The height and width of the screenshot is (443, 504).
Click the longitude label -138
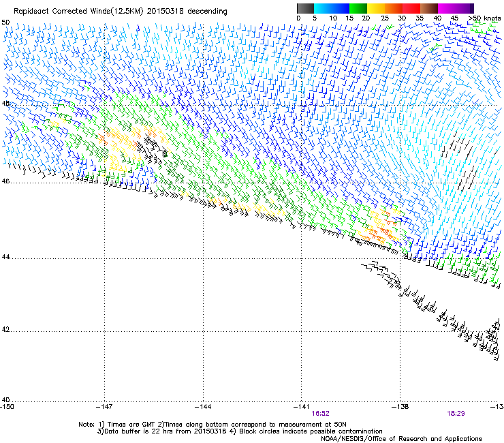pos(400,407)
